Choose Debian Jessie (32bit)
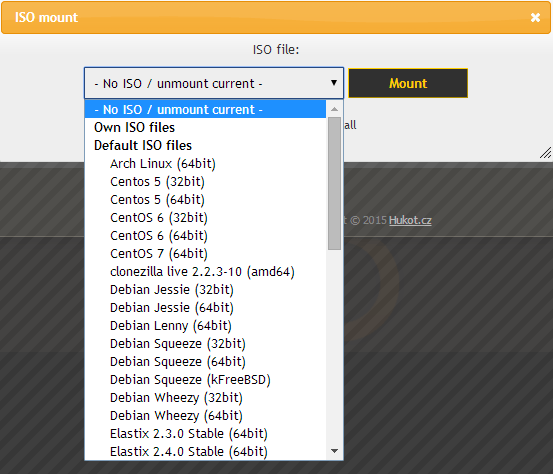Screen dimensions: 553x474 [x=205, y=290]
